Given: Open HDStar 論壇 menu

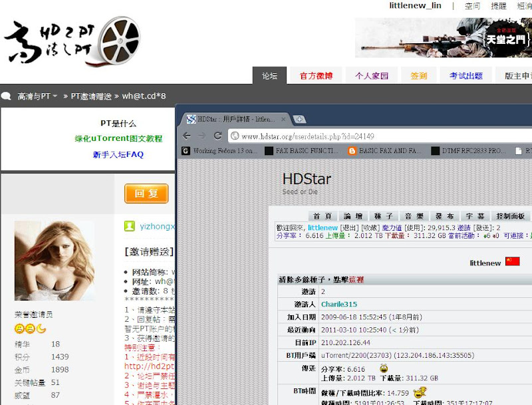Looking at the screenshot, I should coord(353,216).
